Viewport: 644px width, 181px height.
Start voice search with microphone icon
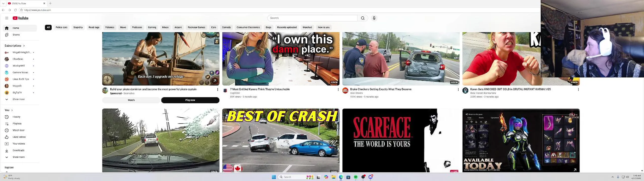tap(374, 18)
